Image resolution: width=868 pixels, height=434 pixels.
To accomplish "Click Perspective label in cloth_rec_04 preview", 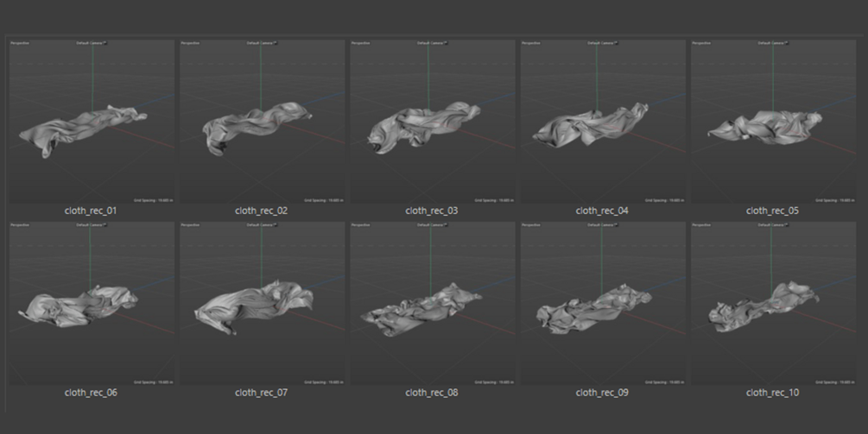I will point(531,43).
